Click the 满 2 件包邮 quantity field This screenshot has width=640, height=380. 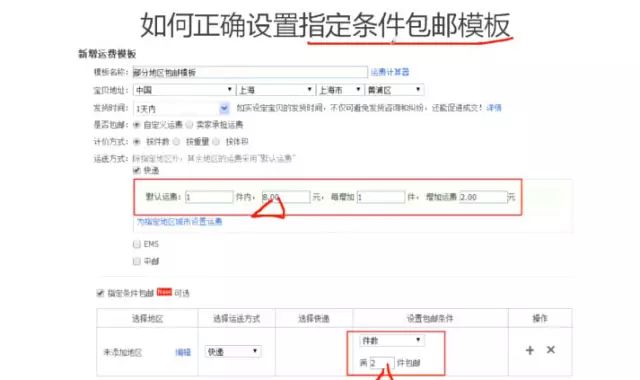tap(382, 363)
